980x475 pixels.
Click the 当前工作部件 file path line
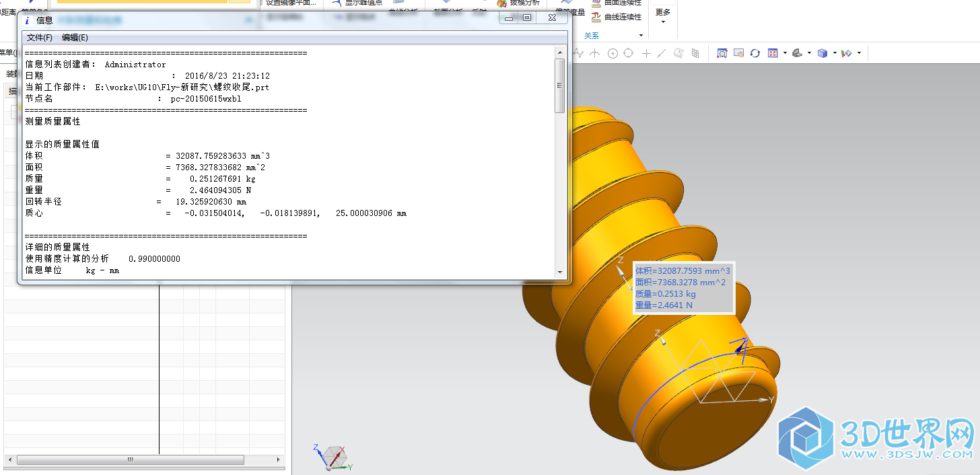click(x=147, y=87)
